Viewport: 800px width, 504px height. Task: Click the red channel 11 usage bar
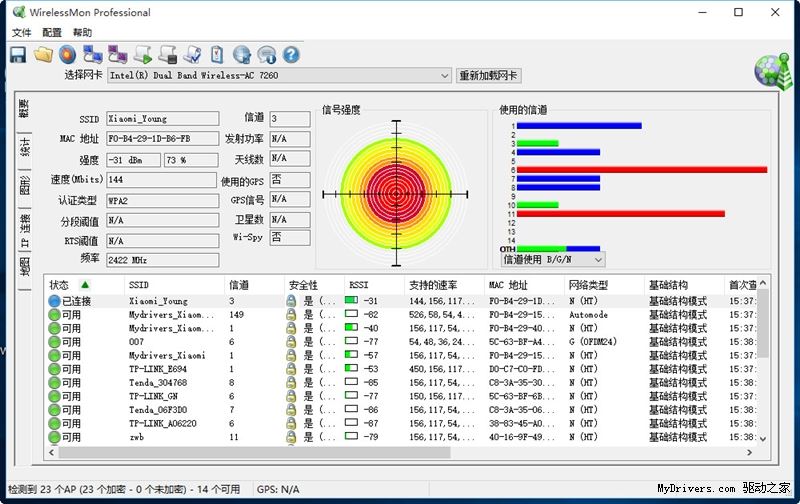(x=621, y=214)
